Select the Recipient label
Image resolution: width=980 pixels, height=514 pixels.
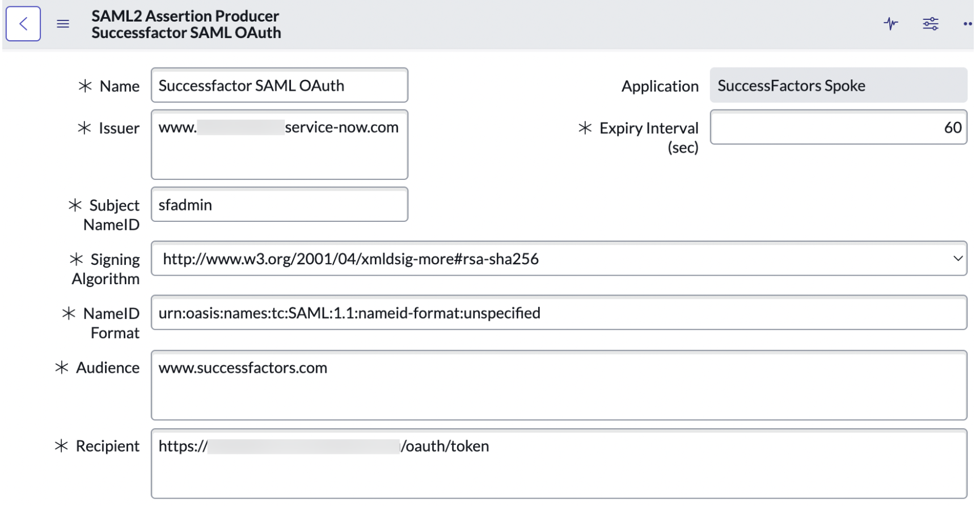108,446
